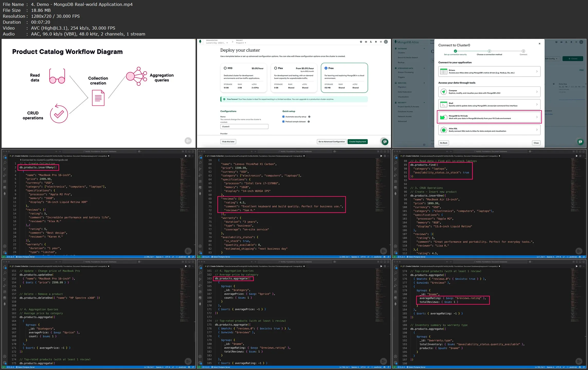Toggle bottom panel layout icon in insertMany frame
This screenshot has height=370, width=588.
pos(189,151)
